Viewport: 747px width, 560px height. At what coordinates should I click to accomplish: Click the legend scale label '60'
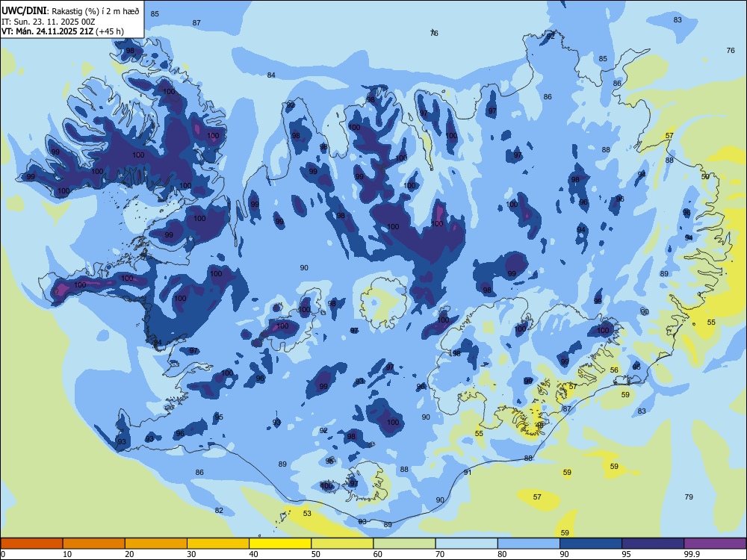(378, 554)
